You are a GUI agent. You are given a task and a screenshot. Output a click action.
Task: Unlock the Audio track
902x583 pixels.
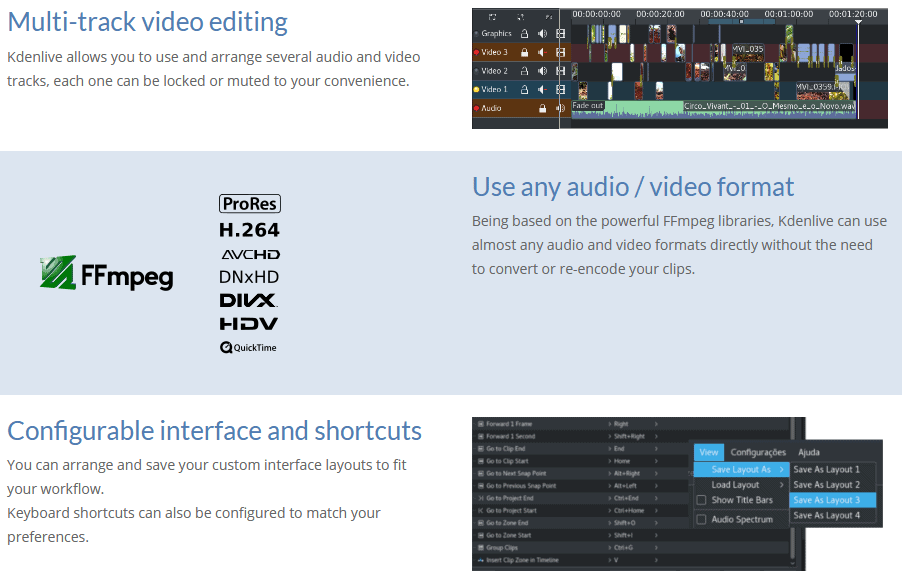(x=542, y=108)
